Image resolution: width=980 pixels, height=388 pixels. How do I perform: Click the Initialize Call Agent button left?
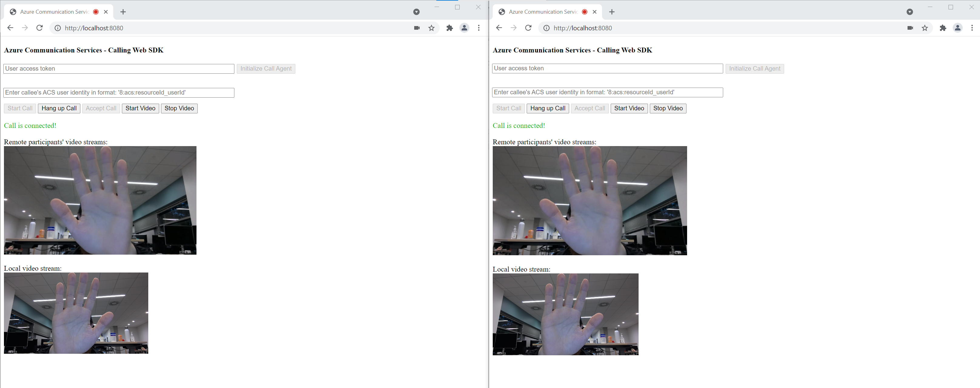[x=266, y=68]
